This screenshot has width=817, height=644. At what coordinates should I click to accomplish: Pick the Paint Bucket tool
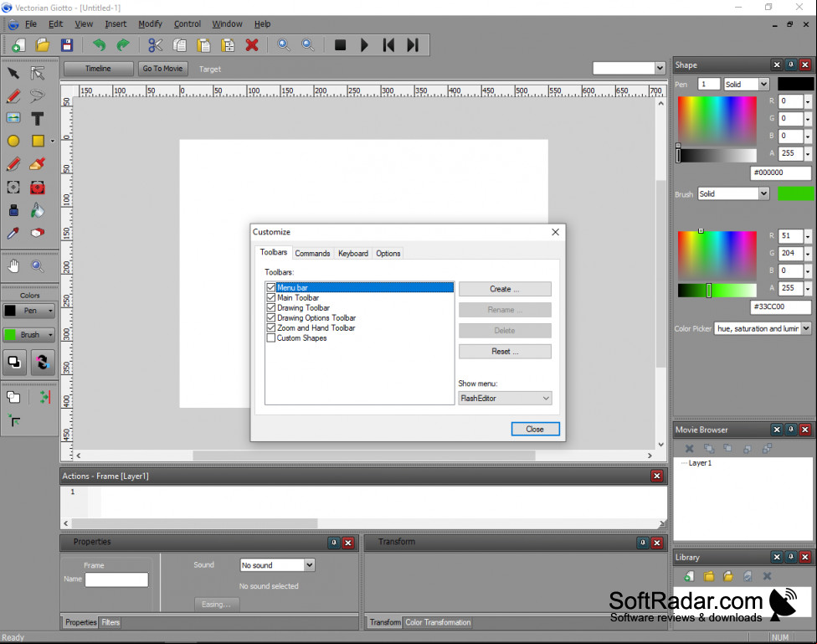[x=38, y=210]
